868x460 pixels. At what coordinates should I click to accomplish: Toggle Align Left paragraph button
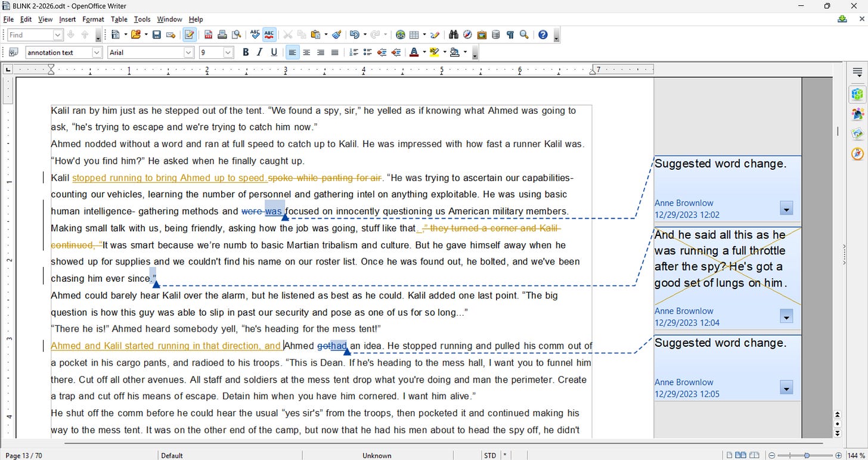[x=292, y=52]
